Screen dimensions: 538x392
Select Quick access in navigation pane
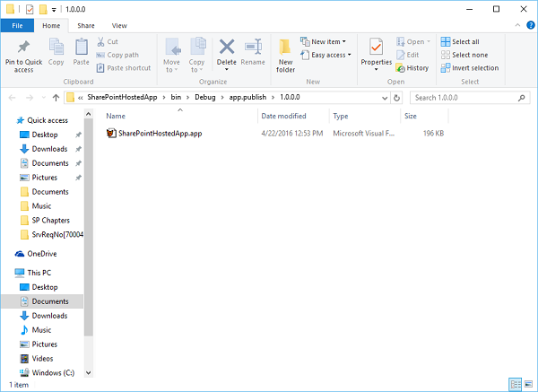point(42,120)
